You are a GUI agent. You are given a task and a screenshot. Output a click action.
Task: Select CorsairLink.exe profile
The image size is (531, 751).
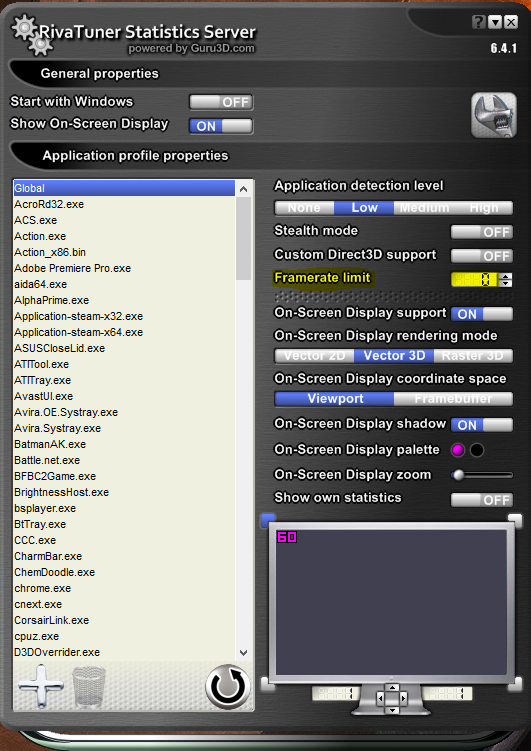click(124, 620)
